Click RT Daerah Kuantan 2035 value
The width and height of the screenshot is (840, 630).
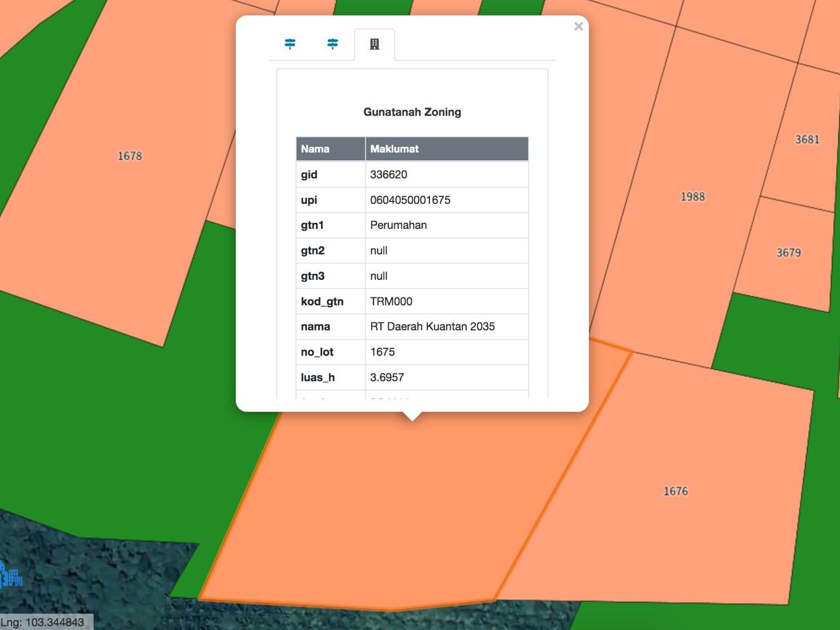[x=432, y=326]
